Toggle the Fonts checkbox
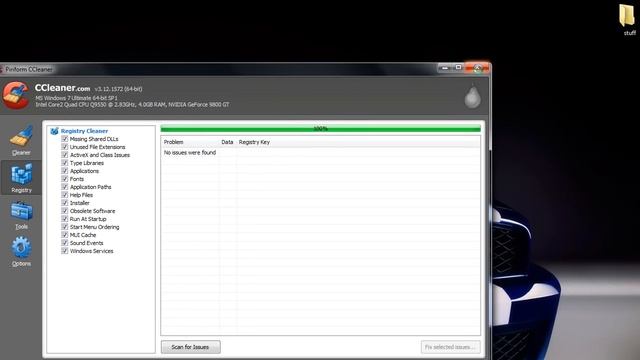640x360 pixels. pyautogui.click(x=64, y=179)
